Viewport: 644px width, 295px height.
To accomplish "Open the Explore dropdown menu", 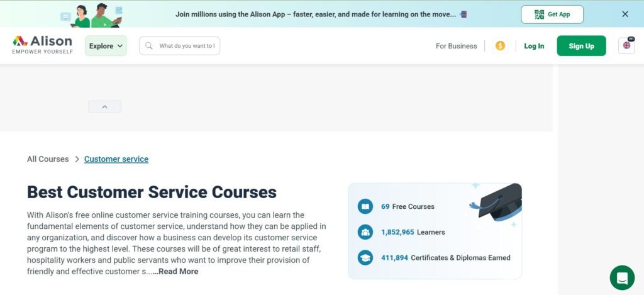I will tap(106, 46).
